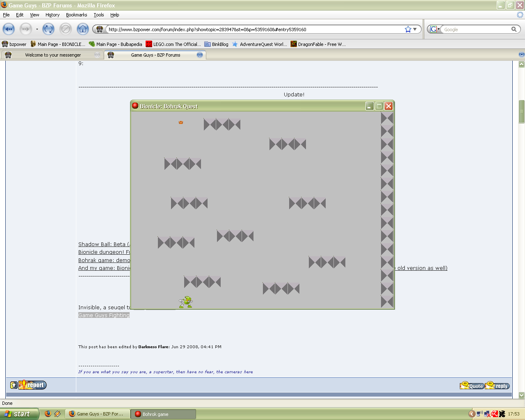Click the Stop loading button
The height and width of the screenshot is (420, 525).
pos(66,29)
